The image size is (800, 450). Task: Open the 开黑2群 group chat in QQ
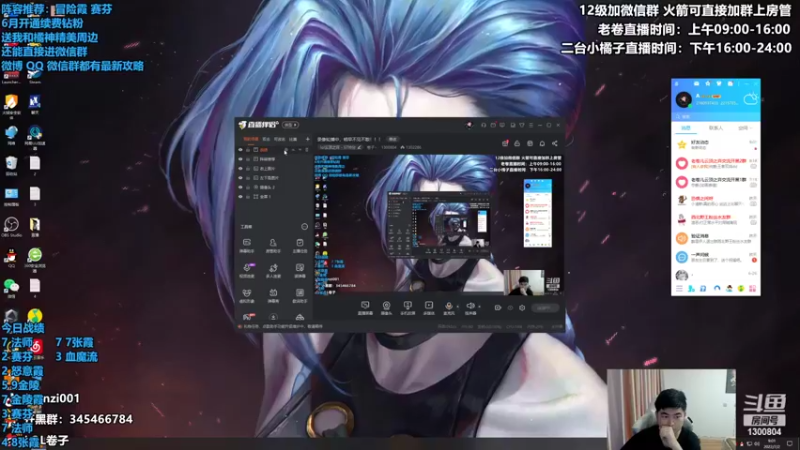tap(716, 163)
